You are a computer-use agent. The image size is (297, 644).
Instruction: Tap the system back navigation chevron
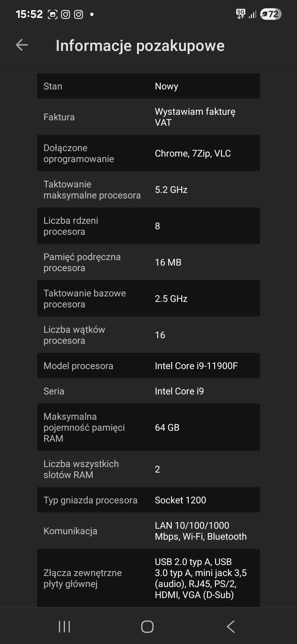(x=231, y=627)
